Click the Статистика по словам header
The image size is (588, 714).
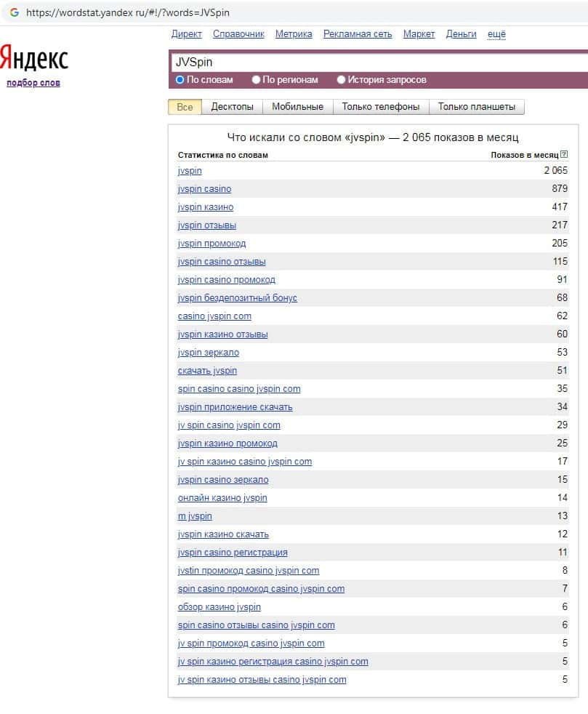tap(222, 156)
